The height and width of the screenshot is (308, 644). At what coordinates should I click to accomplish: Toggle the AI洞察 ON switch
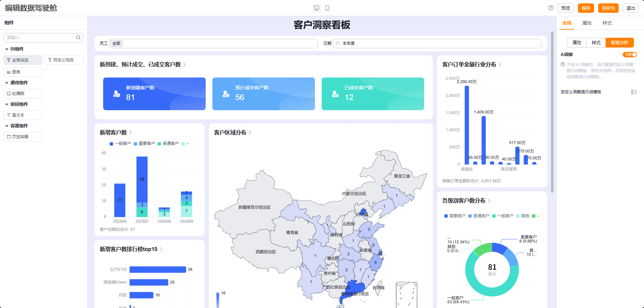pos(630,55)
